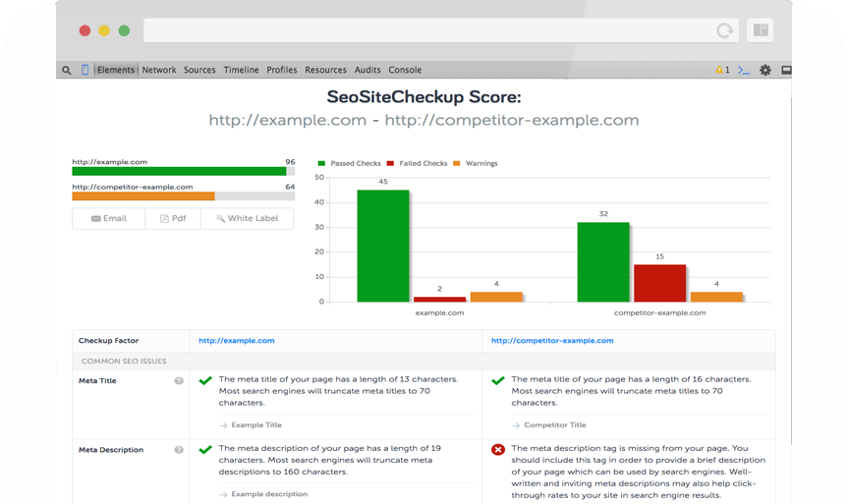This screenshot has height=504, width=848.
Task: Go to the Audits tab
Action: tap(367, 70)
